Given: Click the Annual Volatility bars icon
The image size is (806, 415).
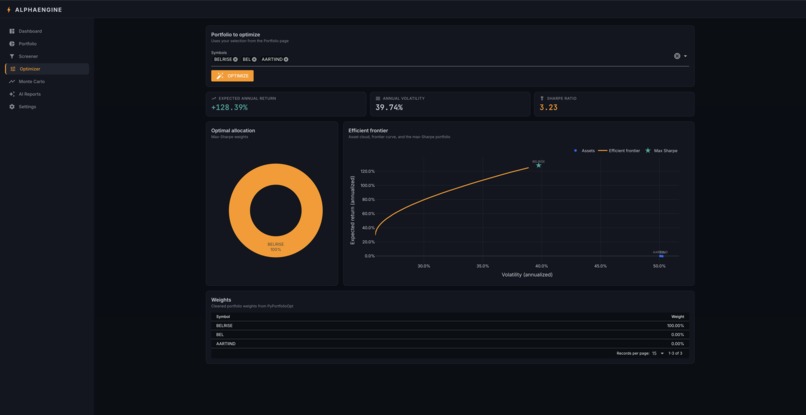Looking at the screenshot, I should [x=378, y=98].
